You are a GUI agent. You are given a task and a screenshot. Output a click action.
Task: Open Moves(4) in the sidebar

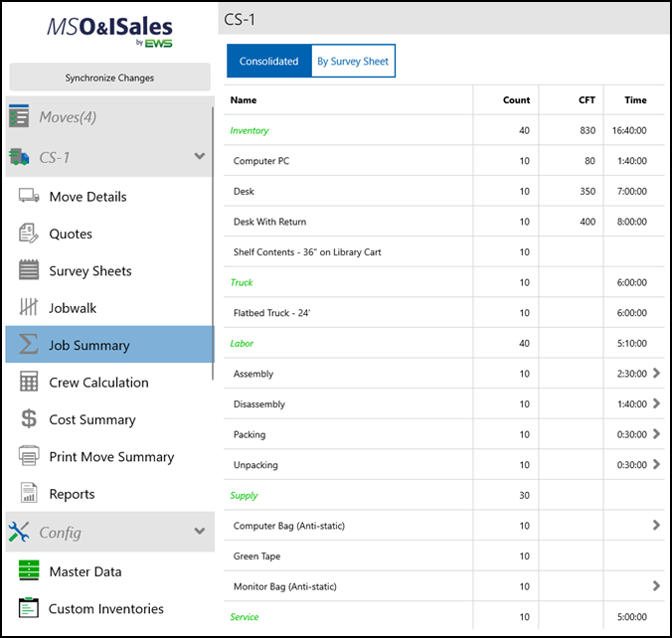pos(68,118)
